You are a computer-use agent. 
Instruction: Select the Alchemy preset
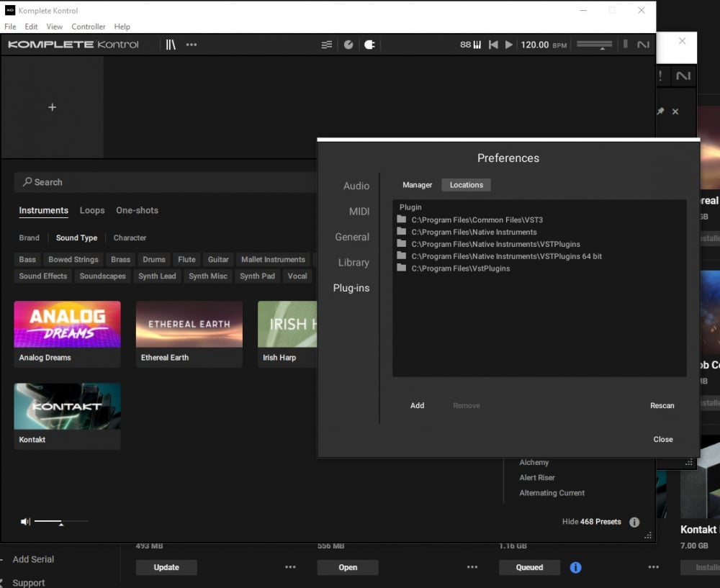(534, 462)
